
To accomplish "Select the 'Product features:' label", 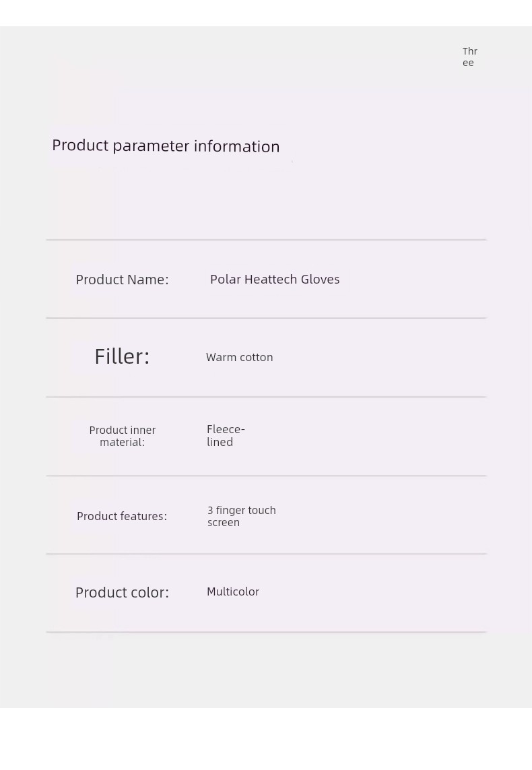I will 122,516.
